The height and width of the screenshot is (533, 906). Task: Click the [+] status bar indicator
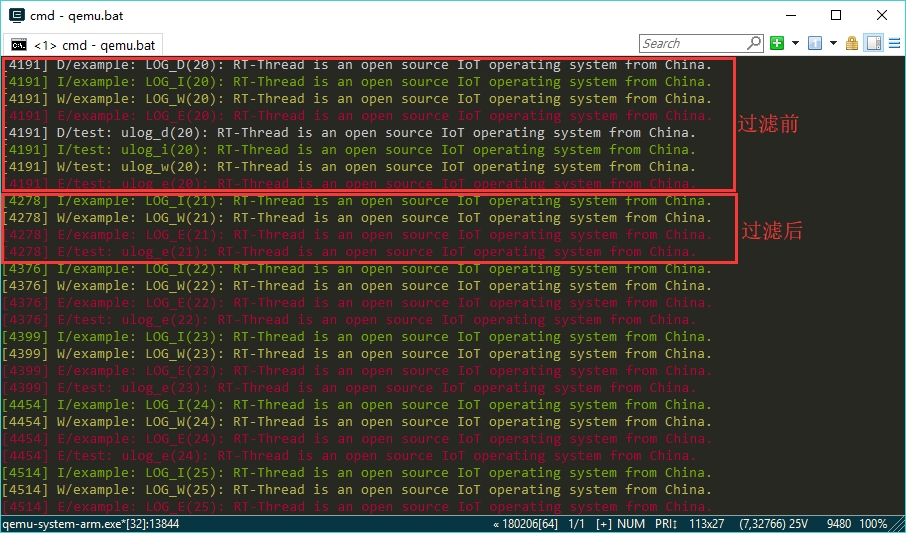604,524
